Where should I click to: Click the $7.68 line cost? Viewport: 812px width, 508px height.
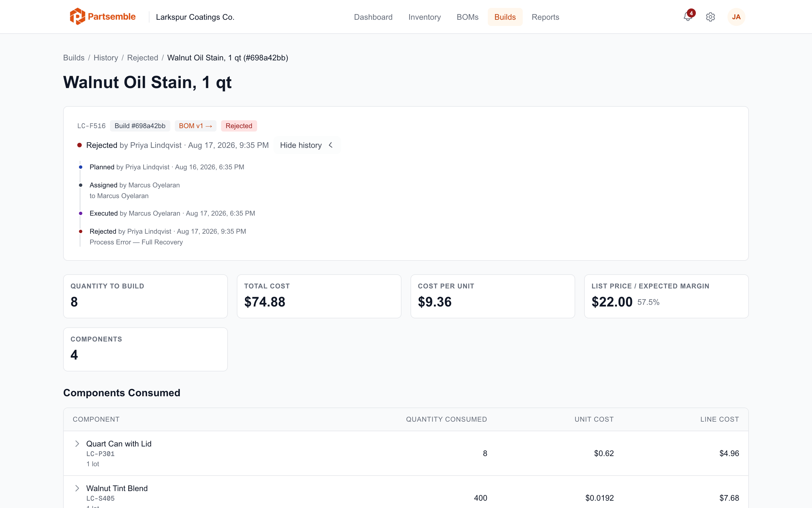click(x=729, y=498)
